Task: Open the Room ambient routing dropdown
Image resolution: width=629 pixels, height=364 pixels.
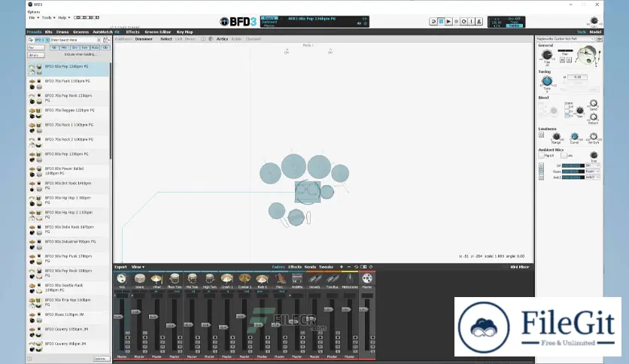Action: point(592,171)
